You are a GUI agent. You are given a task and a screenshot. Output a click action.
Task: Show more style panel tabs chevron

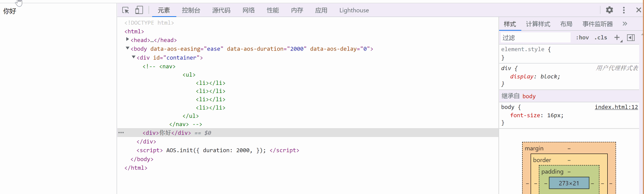(625, 24)
